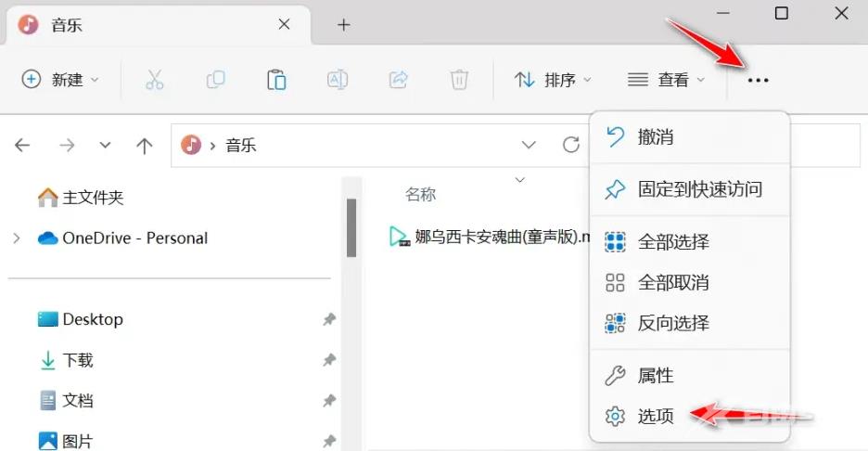This screenshot has width=868, height=451.
Task: Close the 音乐 tab
Action: (x=284, y=24)
